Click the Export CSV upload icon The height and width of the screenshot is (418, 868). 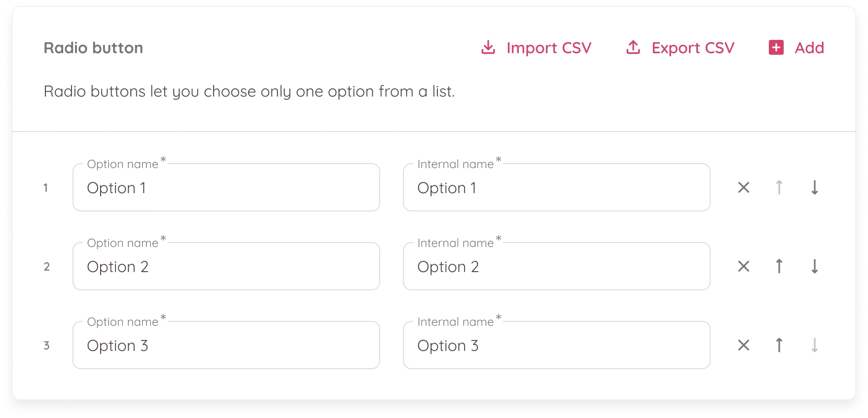point(633,47)
